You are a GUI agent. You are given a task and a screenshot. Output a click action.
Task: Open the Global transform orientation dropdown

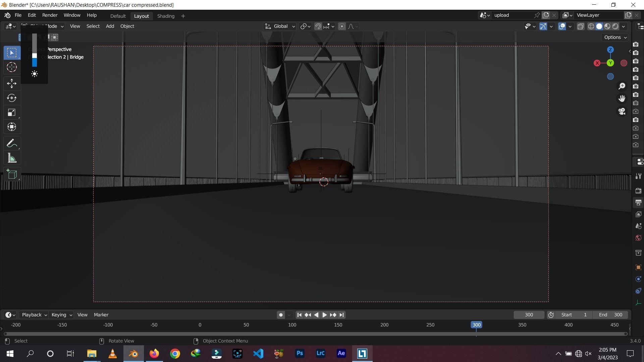280,26
